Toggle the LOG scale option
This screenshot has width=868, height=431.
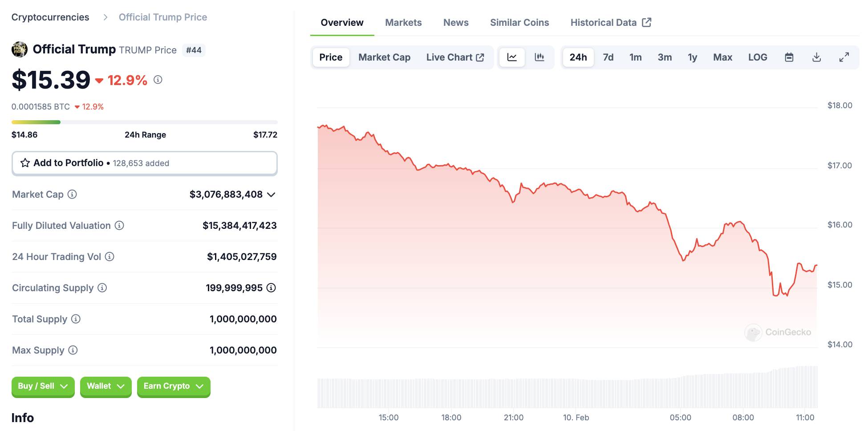(758, 57)
